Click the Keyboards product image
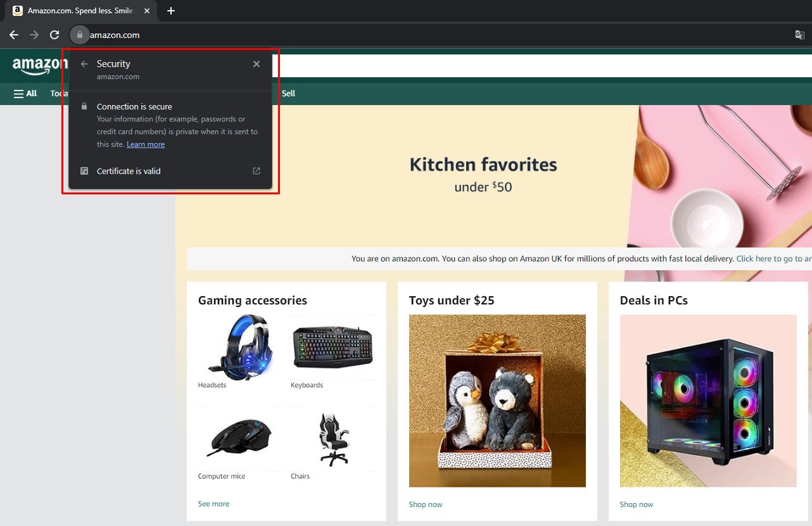Image resolution: width=812 pixels, height=526 pixels. click(x=333, y=347)
